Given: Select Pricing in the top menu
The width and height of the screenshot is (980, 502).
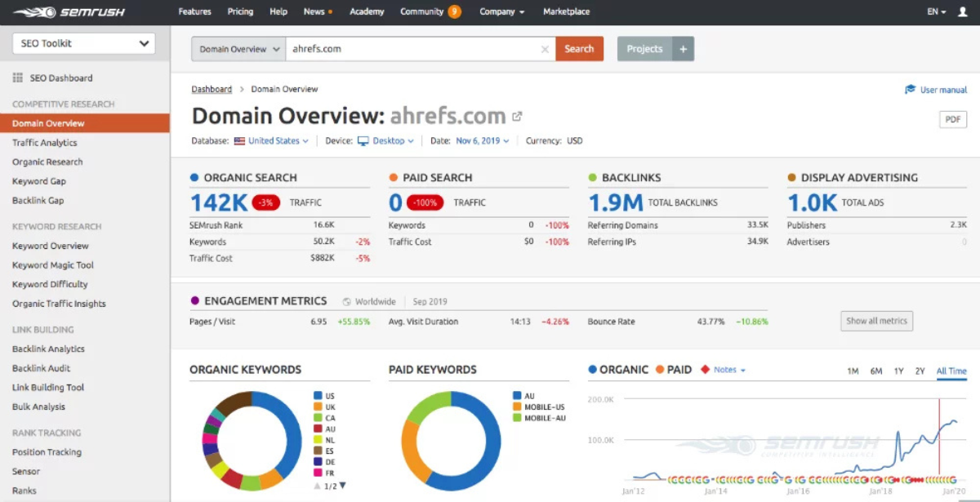Looking at the screenshot, I should click(x=241, y=11).
